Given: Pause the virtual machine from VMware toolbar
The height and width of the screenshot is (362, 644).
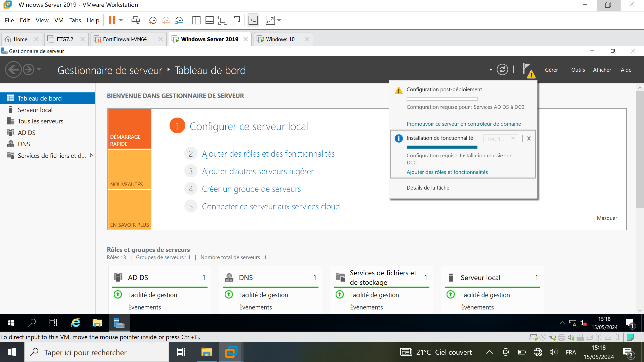Looking at the screenshot, I should 112,20.
